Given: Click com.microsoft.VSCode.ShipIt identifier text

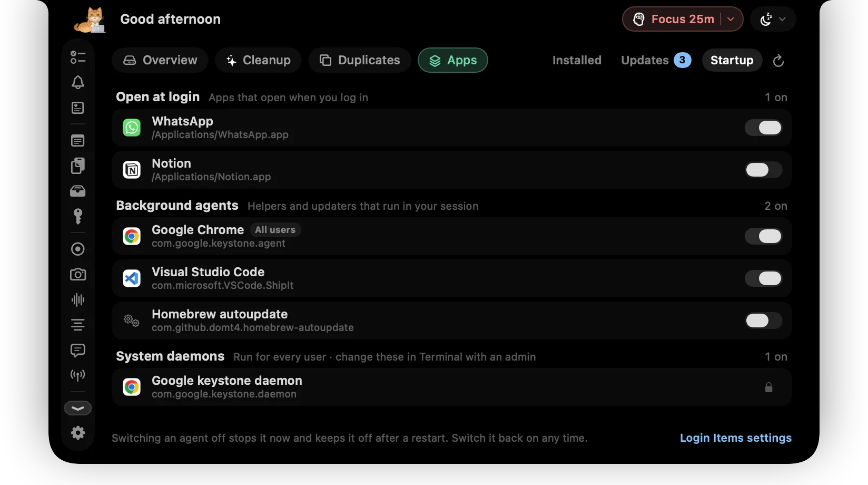Looking at the screenshot, I should coord(223,286).
